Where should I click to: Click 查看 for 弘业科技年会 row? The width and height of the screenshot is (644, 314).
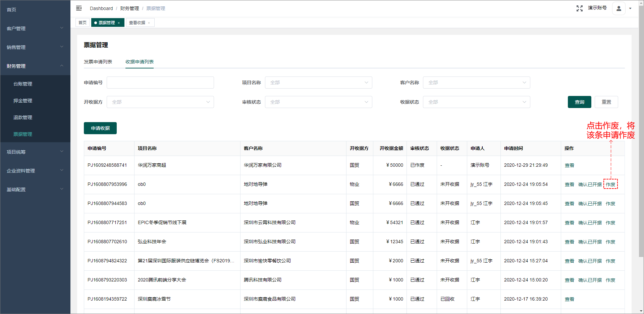tap(570, 242)
